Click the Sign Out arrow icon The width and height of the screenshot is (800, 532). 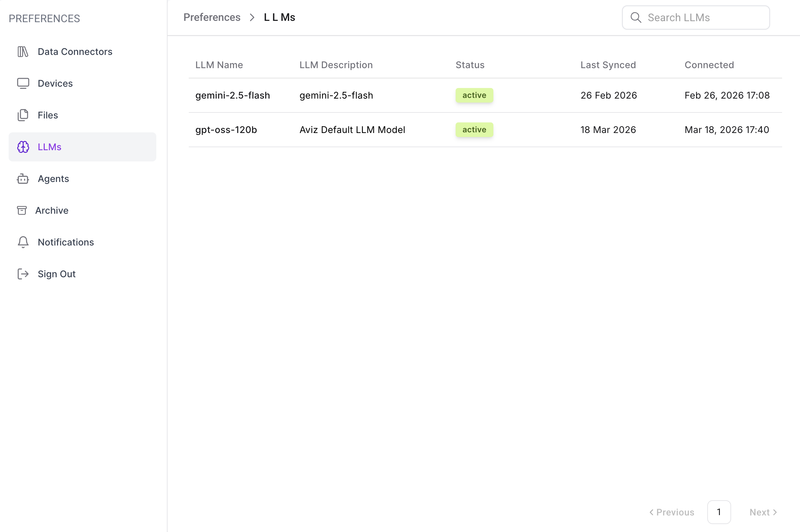click(x=23, y=274)
